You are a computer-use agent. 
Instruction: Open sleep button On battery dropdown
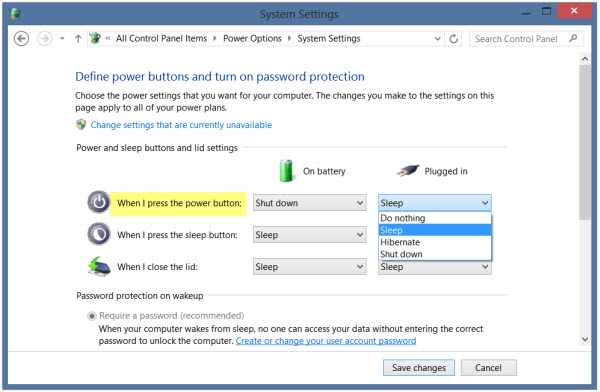tap(310, 235)
